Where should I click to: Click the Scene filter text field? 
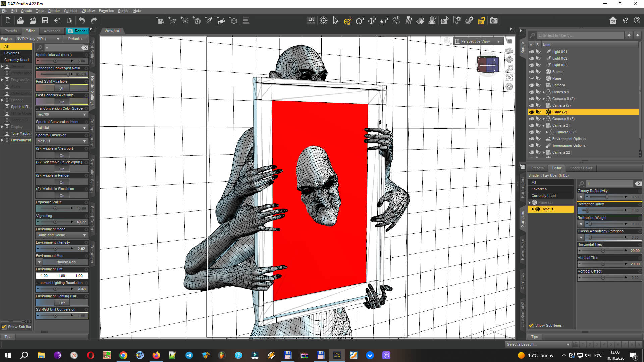[580, 35]
